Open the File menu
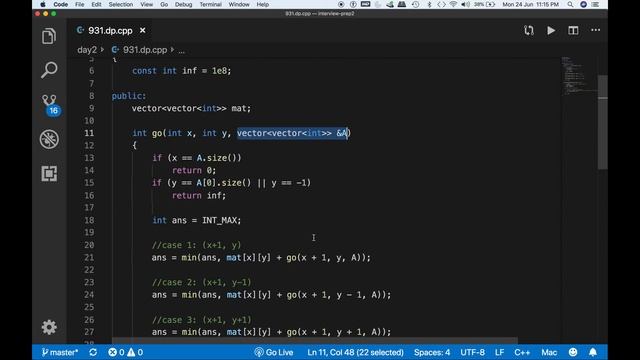The height and width of the screenshot is (360, 640). [80, 4]
